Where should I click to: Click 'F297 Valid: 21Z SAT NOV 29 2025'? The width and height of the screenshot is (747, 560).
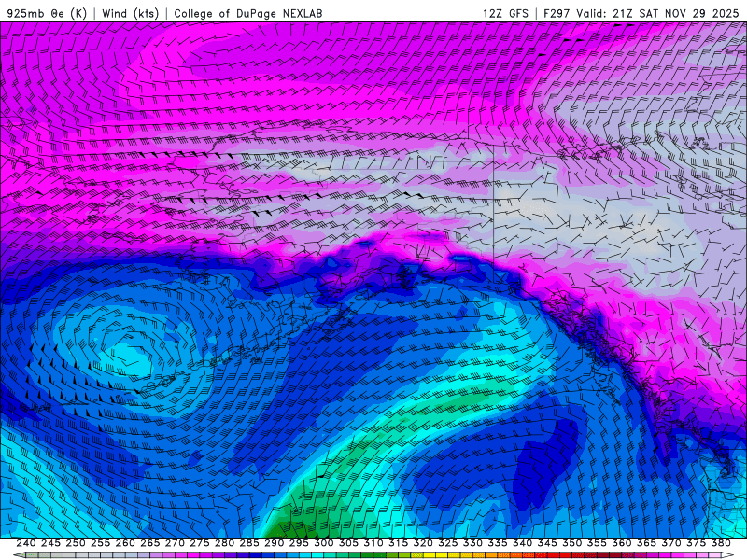tap(641, 13)
